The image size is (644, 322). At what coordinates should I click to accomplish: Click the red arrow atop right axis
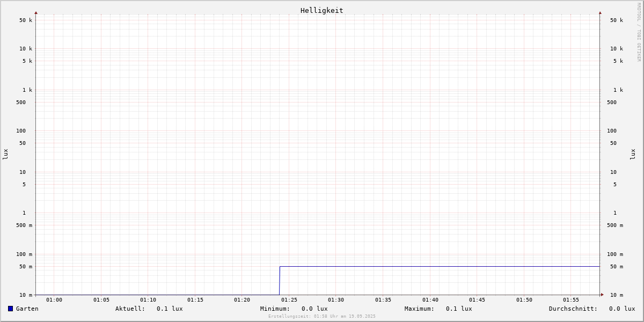(x=600, y=12)
